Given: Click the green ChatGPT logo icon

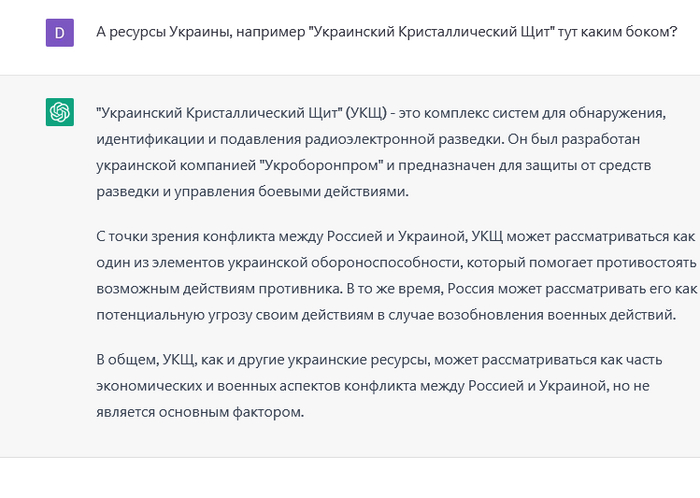Looking at the screenshot, I should [60, 112].
